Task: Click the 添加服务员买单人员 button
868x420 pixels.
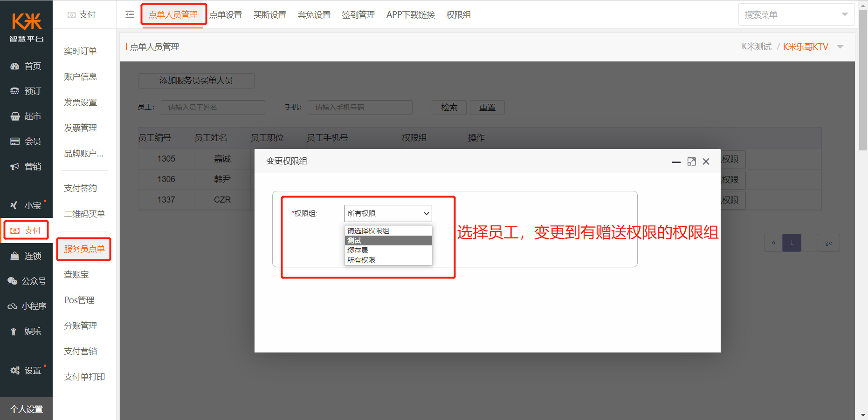Action: 196,81
